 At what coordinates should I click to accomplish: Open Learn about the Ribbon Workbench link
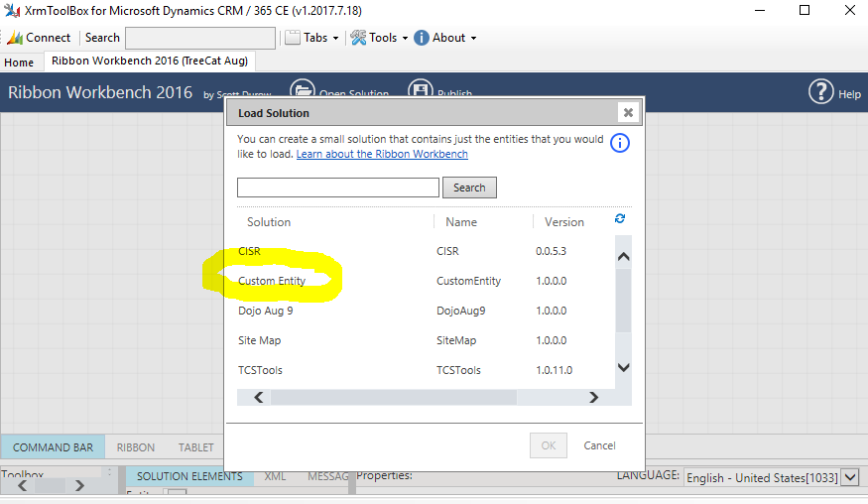[382, 154]
